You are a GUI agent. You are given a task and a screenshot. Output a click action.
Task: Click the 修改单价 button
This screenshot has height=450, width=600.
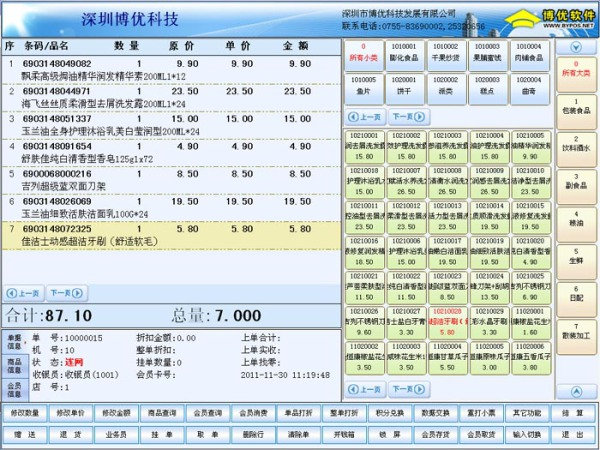70,414
